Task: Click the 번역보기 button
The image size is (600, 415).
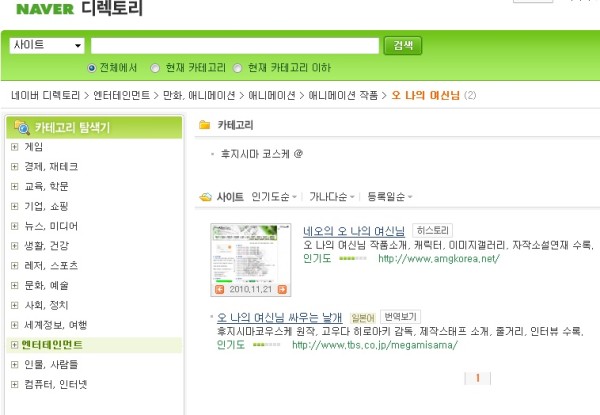Action: point(400,317)
